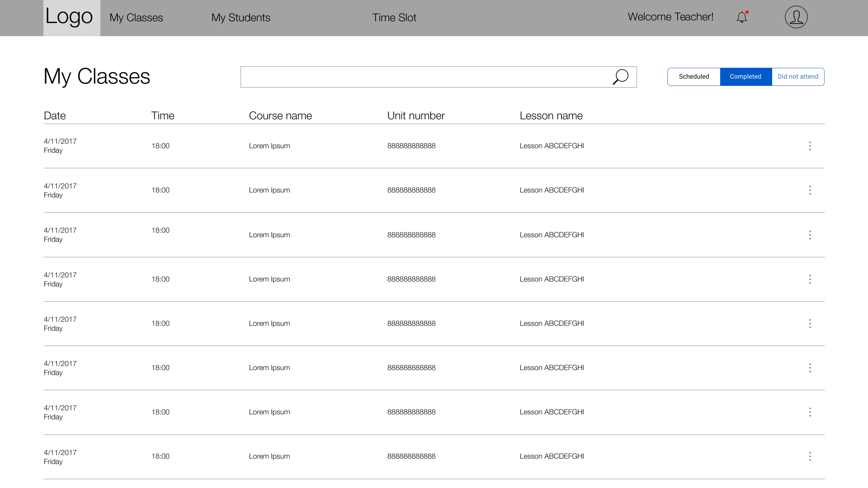The height and width of the screenshot is (488, 868).
Task: Open third row's more options menu
Action: [810, 235]
